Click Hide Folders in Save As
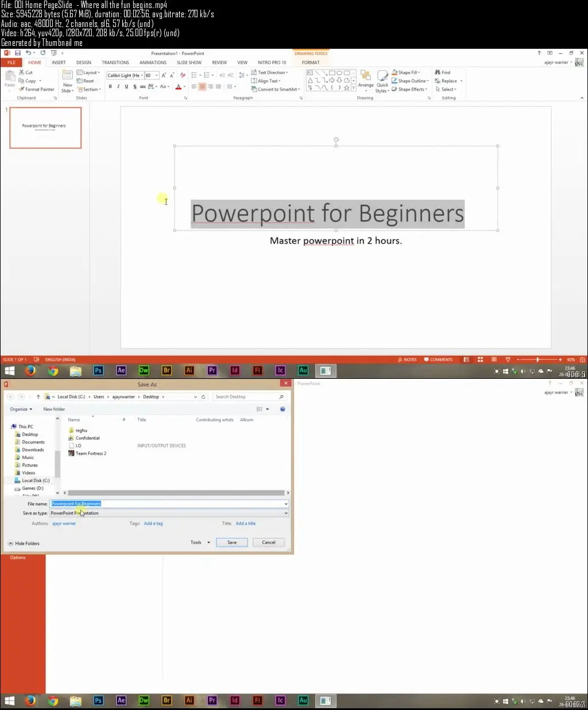Image resolution: width=588 pixels, height=710 pixels. click(24, 543)
